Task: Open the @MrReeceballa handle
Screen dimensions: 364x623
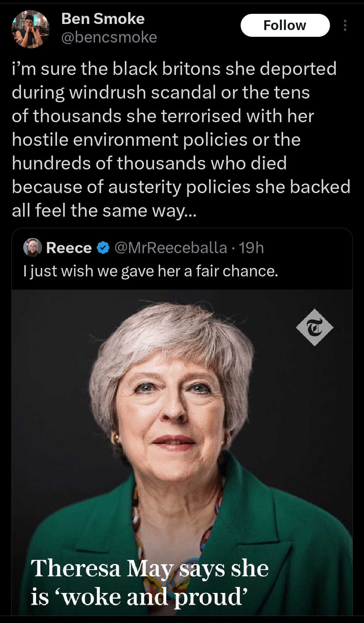Action: coord(171,248)
